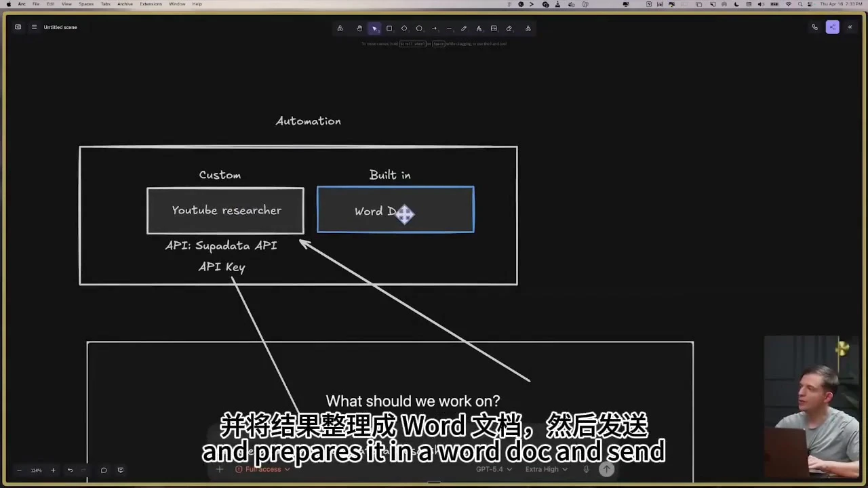Screen dimensions: 868x488
Task: Select the Ellipse tool
Action: [419, 28]
